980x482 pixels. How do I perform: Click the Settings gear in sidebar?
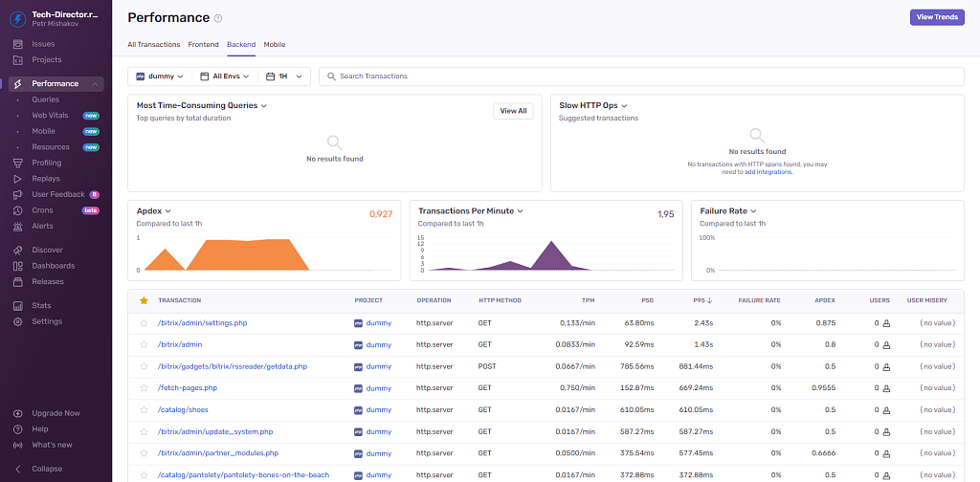[18, 321]
